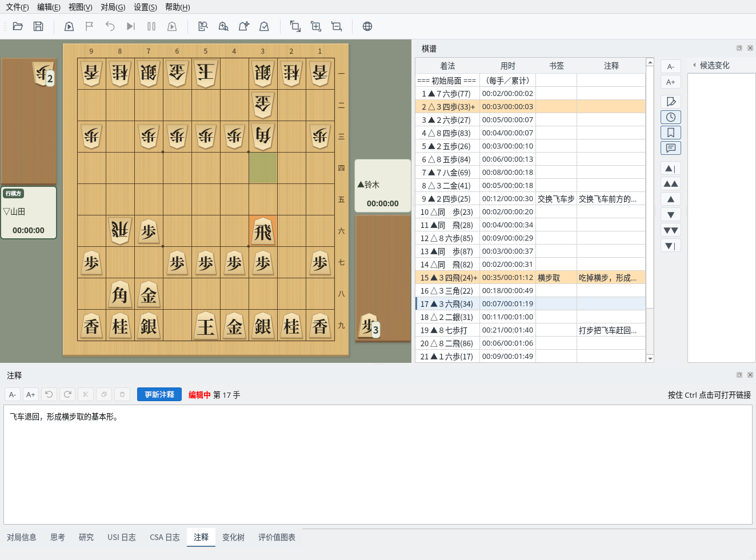The width and height of the screenshot is (756, 560).
Task: Toggle the comment column speech-bubble button
Action: point(671,148)
